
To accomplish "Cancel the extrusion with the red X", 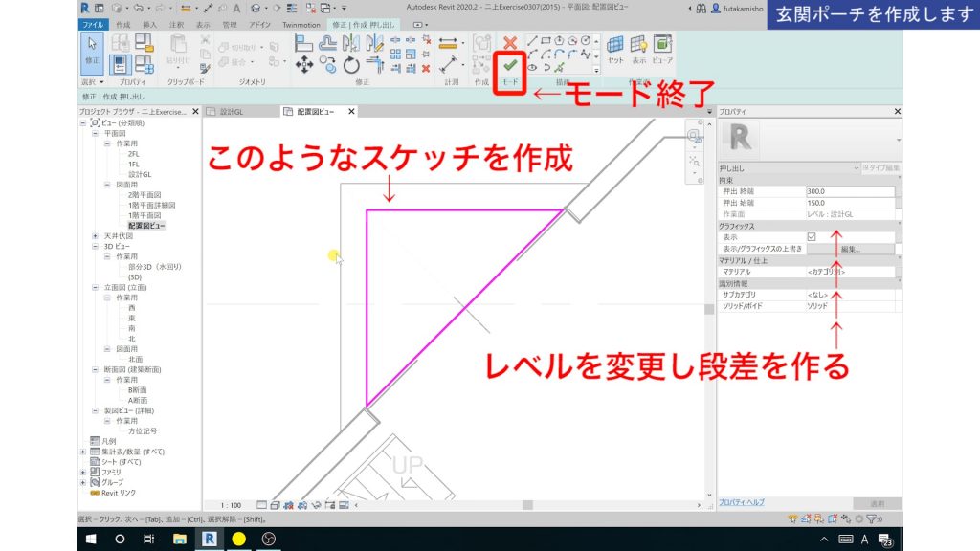I will click(511, 43).
